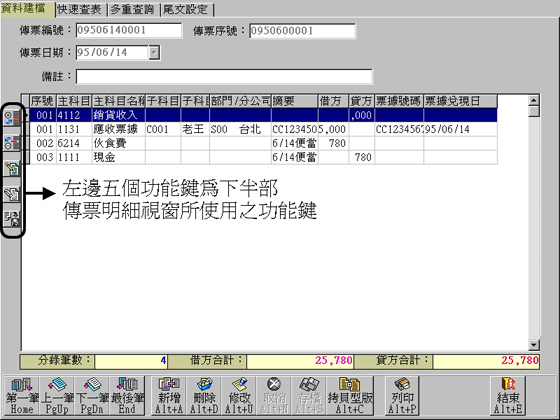Click the fourth sidebar icon below the edit icon
This screenshot has height=420, width=560.
click(12, 194)
